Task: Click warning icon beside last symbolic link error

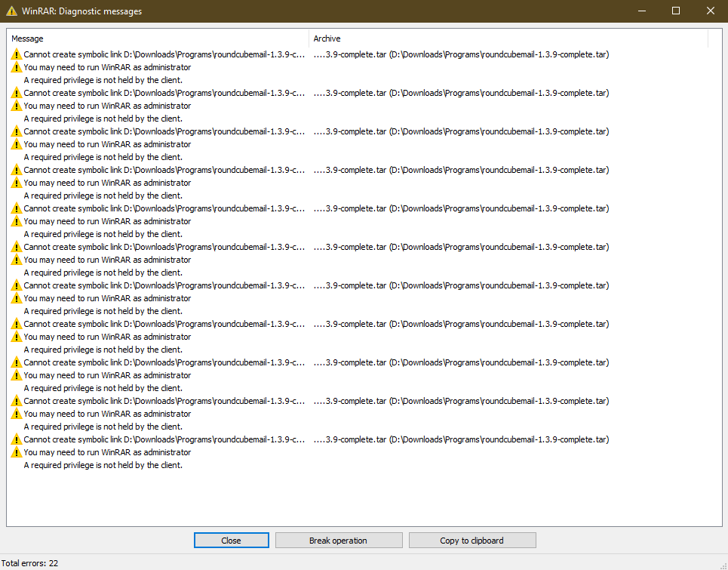Action: coord(17,439)
